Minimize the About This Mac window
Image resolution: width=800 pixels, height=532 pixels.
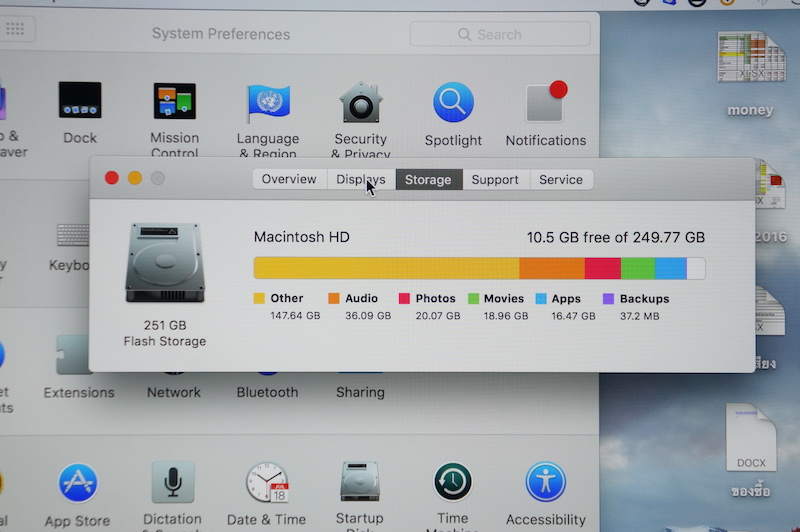click(x=135, y=178)
